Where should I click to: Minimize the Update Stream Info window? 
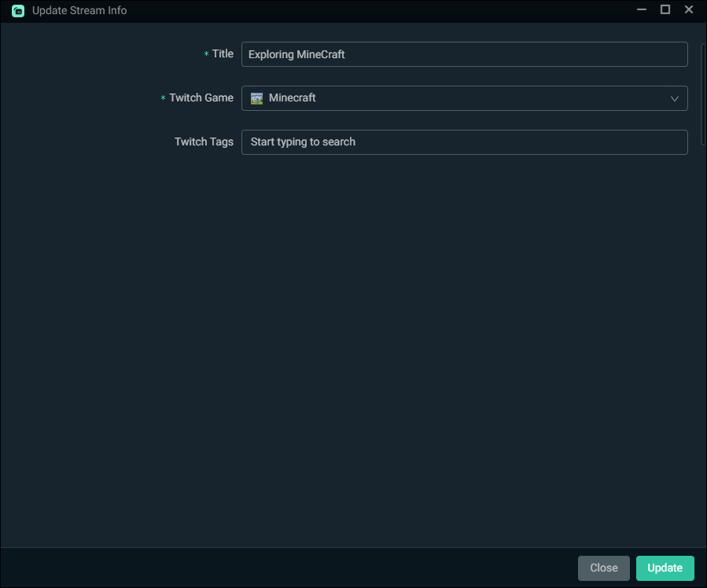(x=641, y=9)
